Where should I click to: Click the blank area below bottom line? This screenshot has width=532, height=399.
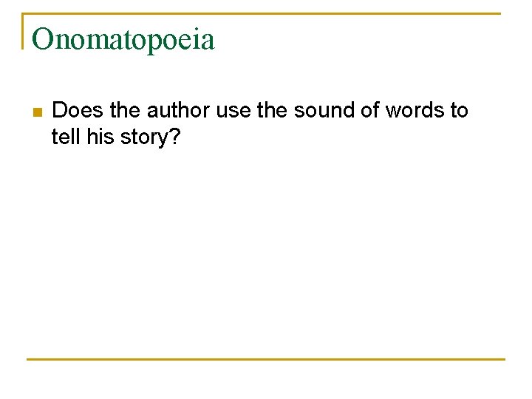[x=266, y=381]
